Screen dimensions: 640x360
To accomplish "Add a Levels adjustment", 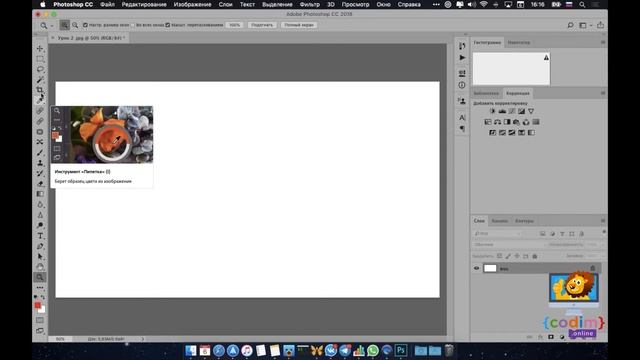I will (502, 111).
